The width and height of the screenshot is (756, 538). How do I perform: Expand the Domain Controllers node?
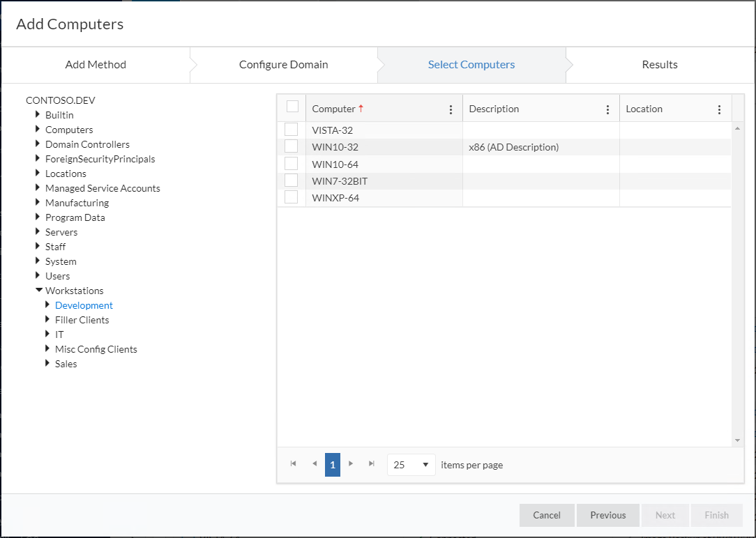pyautogui.click(x=38, y=144)
